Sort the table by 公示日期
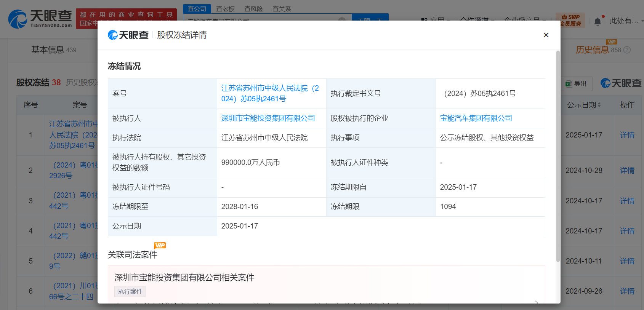 [x=599, y=105]
